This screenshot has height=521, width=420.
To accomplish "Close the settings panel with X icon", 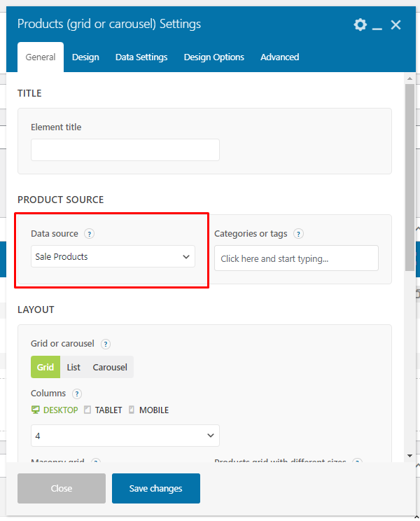I will point(395,25).
